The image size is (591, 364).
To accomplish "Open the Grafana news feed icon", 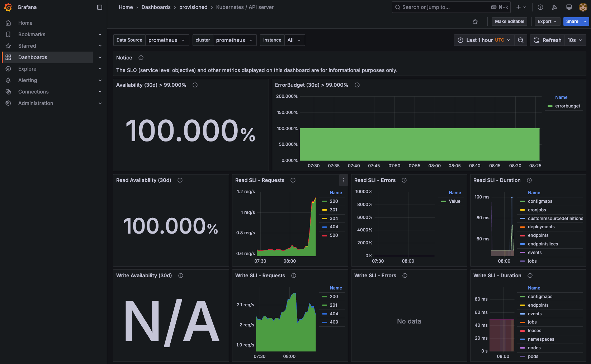I will click(554, 7).
